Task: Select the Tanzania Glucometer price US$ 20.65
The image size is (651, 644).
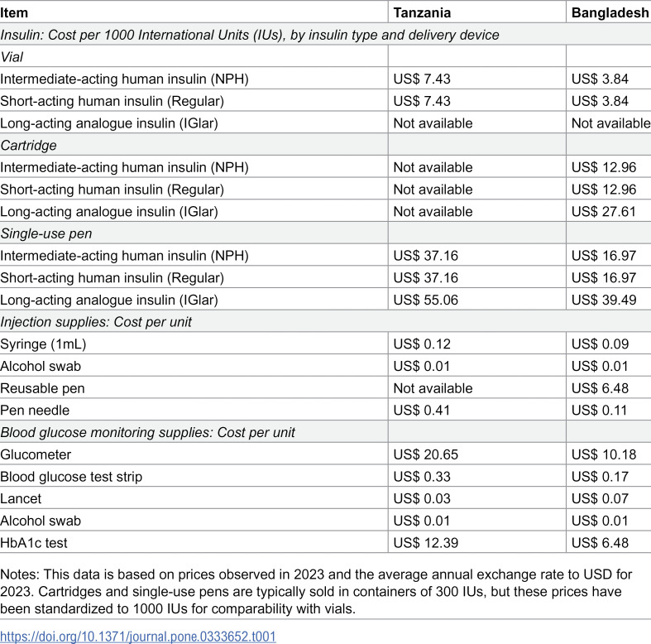Action: [x=425, y=454]
